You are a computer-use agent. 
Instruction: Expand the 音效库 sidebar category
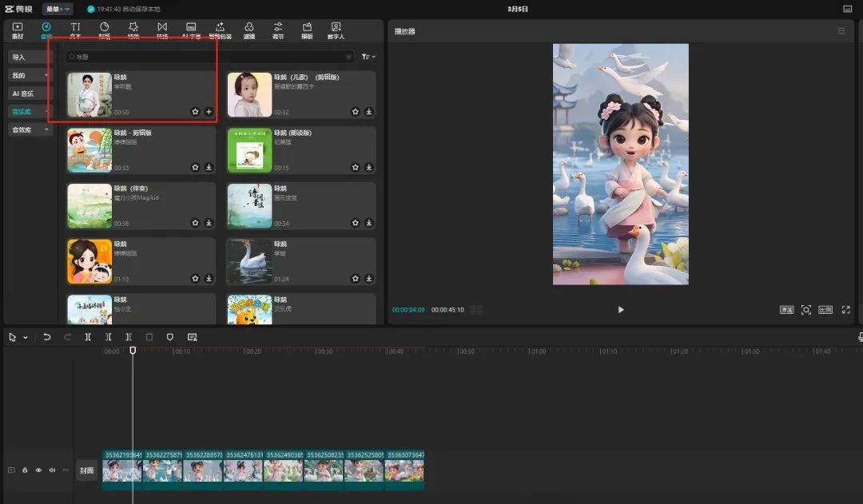point(29,129)
